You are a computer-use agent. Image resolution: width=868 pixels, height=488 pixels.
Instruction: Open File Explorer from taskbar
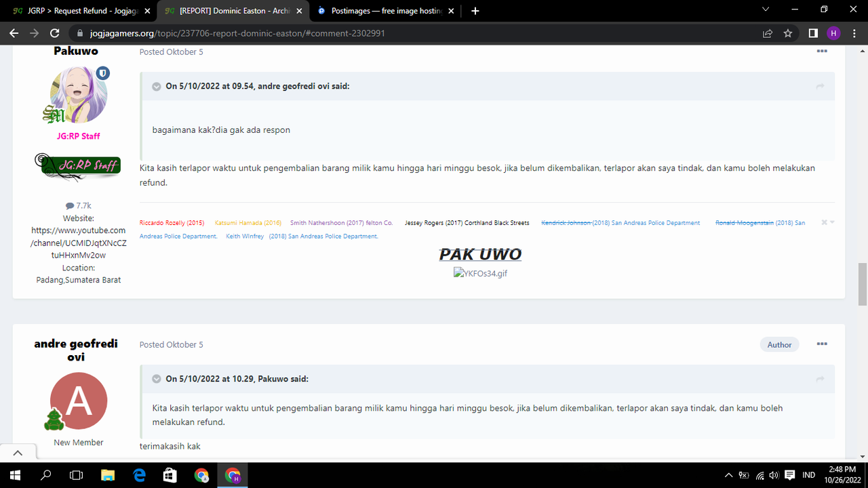tap(108, 474)
